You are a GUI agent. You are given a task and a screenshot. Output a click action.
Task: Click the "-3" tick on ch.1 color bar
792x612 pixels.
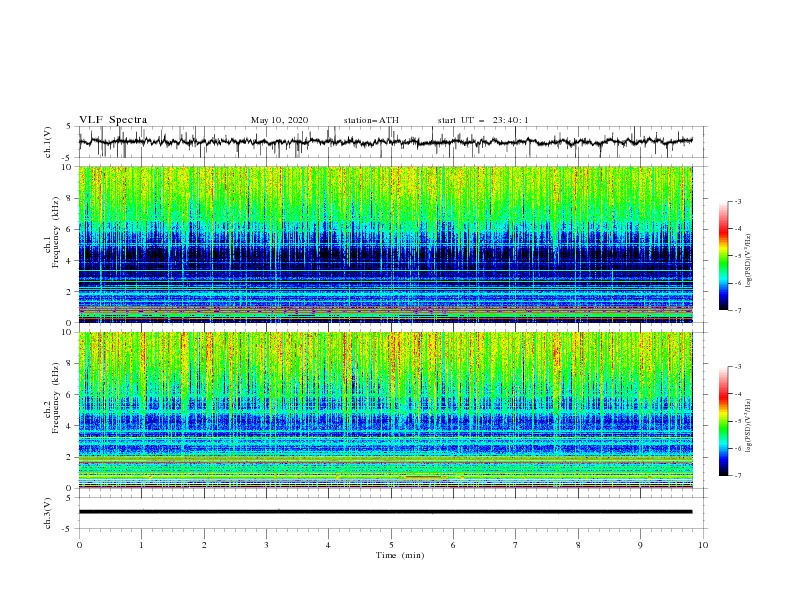click(737, 201)
